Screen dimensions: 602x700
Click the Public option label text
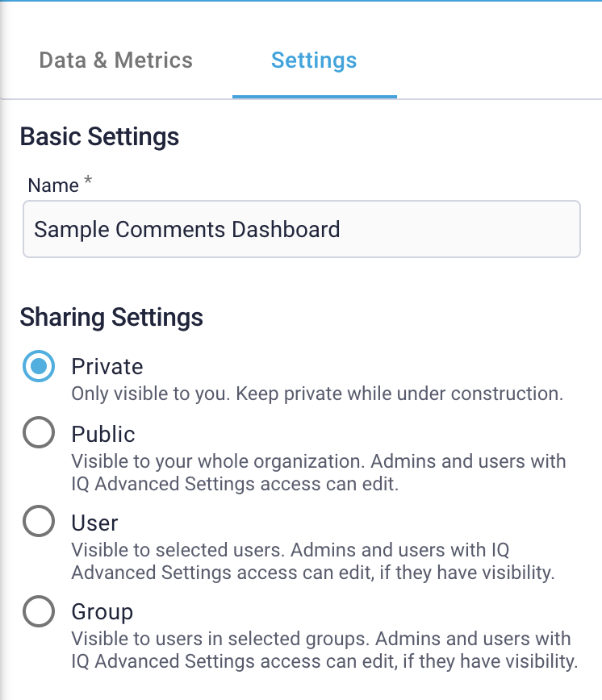[x=103, y=434]
